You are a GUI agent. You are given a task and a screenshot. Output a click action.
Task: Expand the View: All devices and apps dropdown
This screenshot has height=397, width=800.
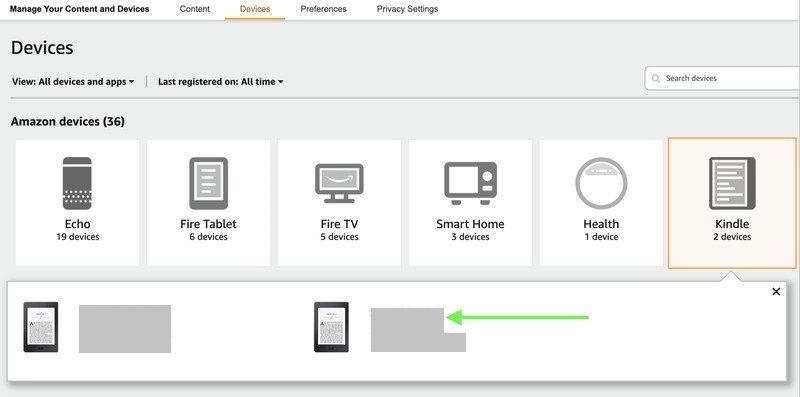[x=73, y=82]
